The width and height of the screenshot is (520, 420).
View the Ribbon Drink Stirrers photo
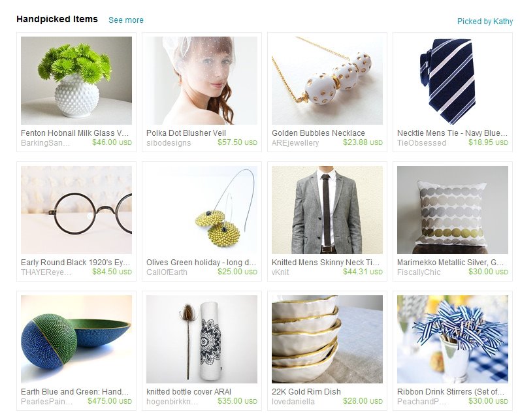(x=452, y=339)
